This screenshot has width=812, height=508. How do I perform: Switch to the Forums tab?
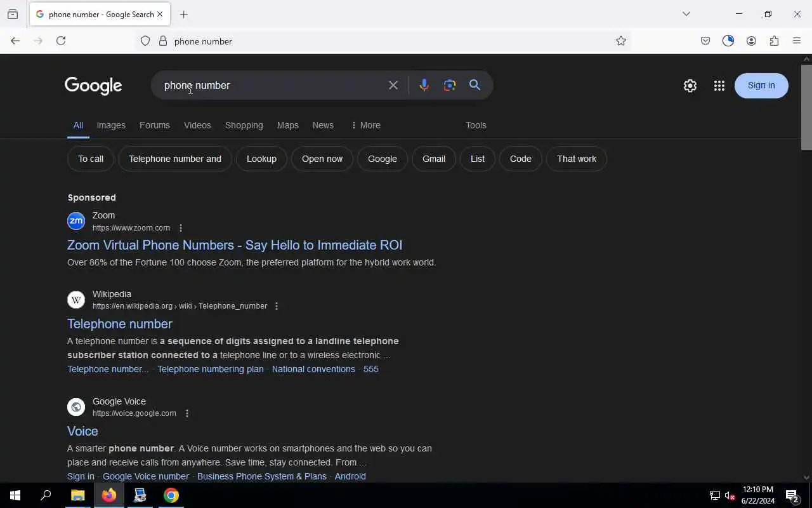click(155, 125)
